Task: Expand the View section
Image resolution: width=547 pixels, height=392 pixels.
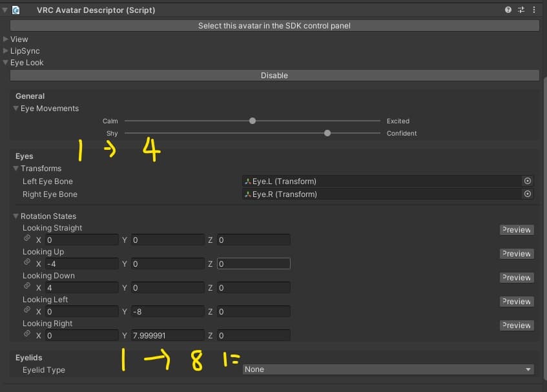Action: point(5,39)
